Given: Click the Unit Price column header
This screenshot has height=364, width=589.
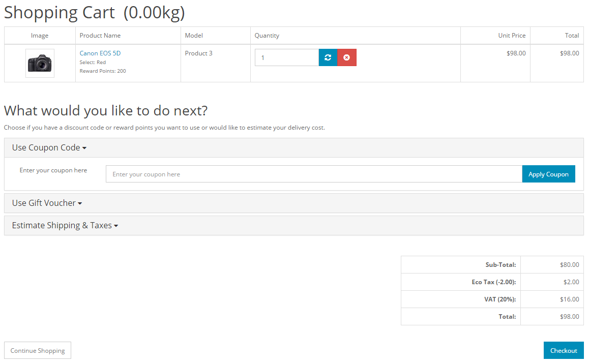Looking at the screenshot, I should pos(512,36).
